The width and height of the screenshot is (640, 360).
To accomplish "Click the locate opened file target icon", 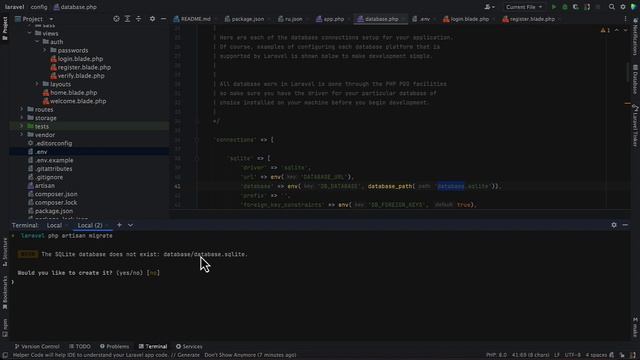I will pyautogui.click(x=116, y=19).
